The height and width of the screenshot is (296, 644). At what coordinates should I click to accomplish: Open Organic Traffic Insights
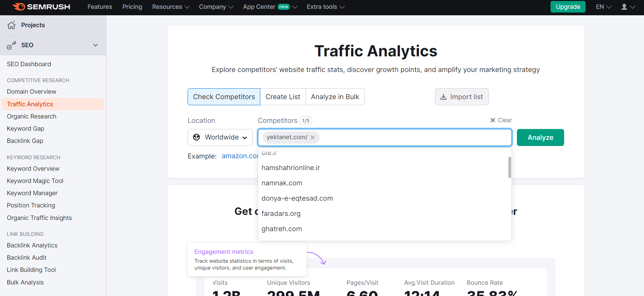click(39, 218)
